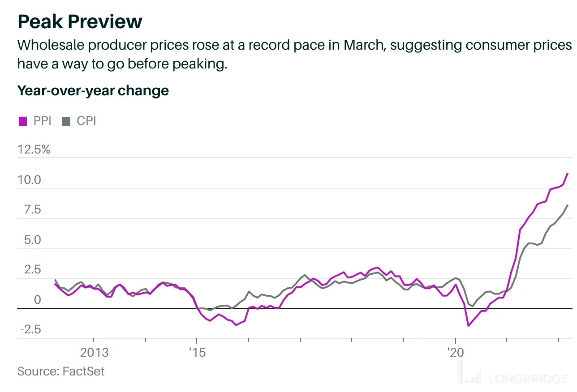Click the 10.0 y-axis label
The height and width of the screenshot is (392, 577).
[30, 180]
